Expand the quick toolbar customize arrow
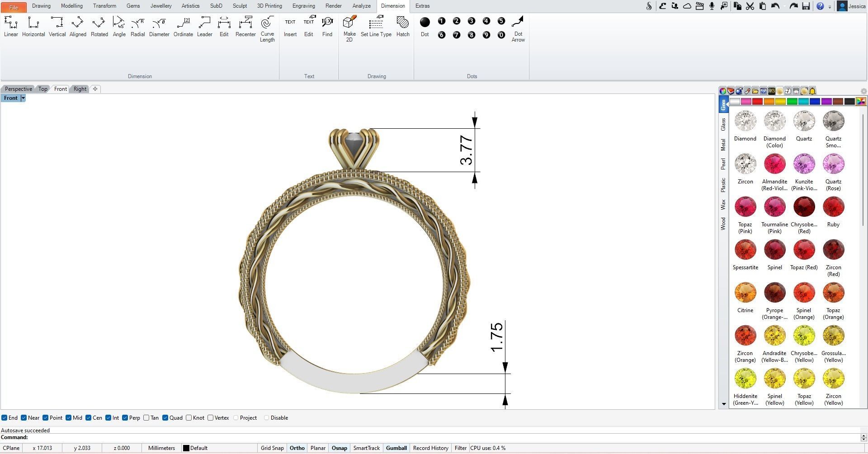This screenshot has height=454, width=868. click(830, 7)
